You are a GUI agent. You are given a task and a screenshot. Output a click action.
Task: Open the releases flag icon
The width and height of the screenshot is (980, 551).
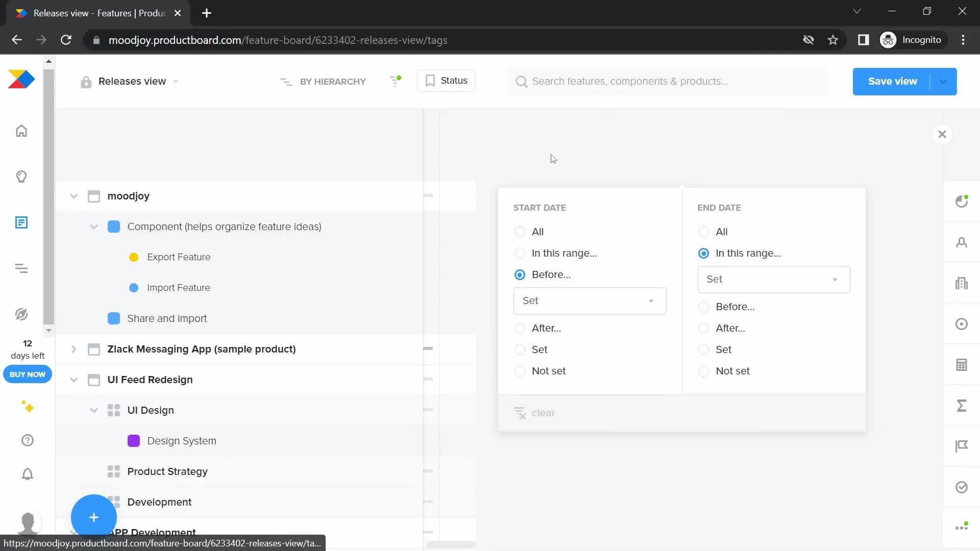[962, 446]
